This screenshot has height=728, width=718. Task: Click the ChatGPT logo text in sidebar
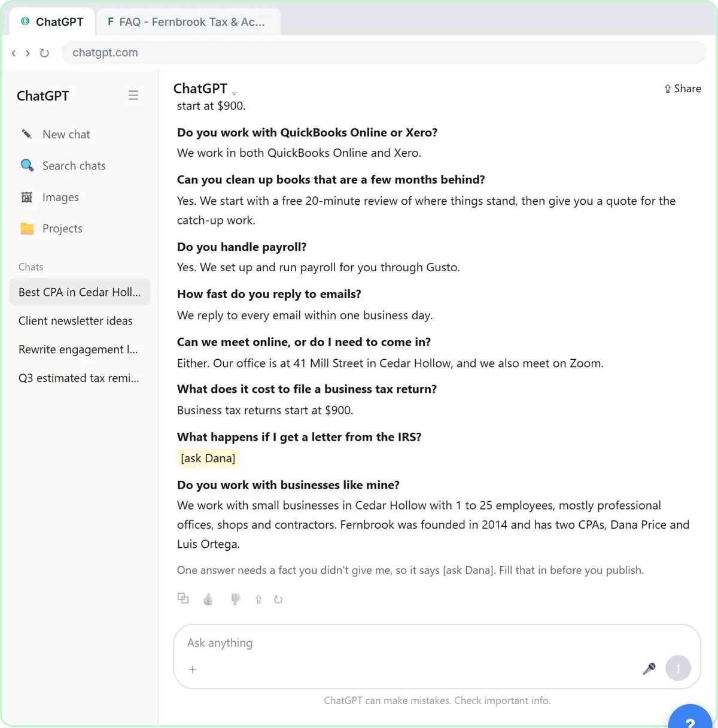pyautogui.click(x=42, y=96)
